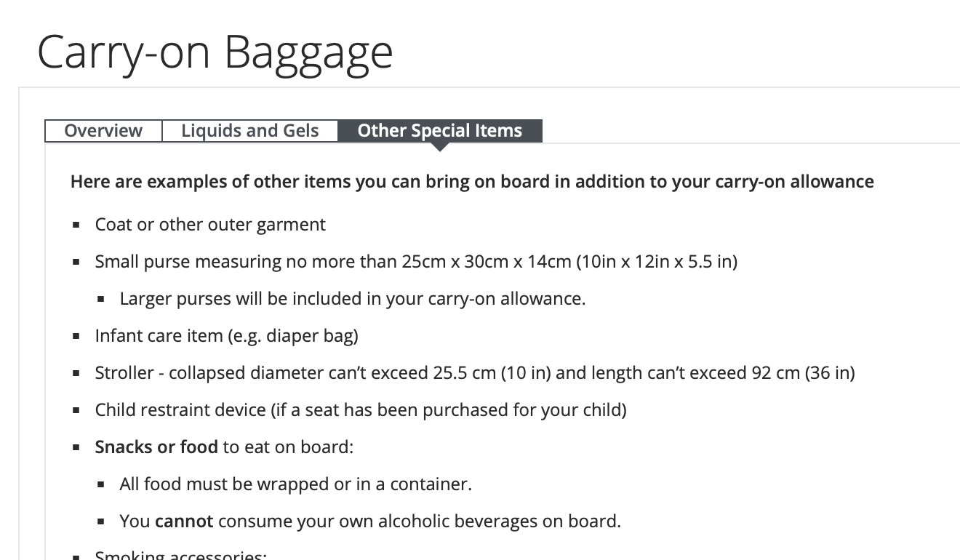Select the Other Special Items tab
Viewport: 960px width, 560px height.
(x=440, y=131)
